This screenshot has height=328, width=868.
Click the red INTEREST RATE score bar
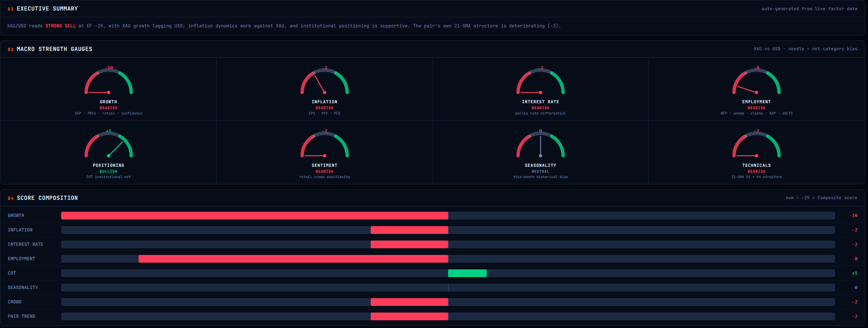tap(409, 244)
